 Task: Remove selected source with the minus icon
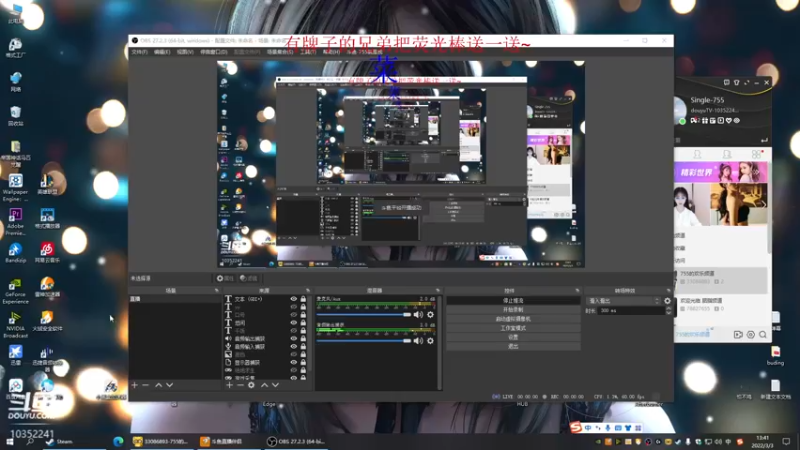pyautogui.click(x=240, y=385)
